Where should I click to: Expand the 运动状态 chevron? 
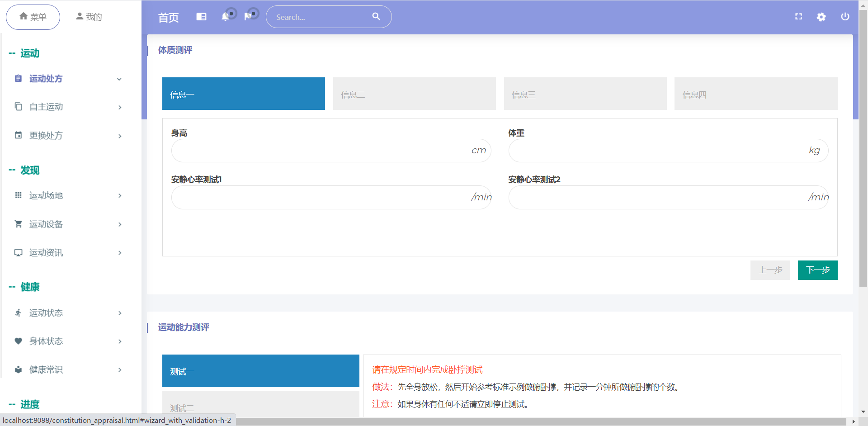pyautogui.click(x=120, y=313)
